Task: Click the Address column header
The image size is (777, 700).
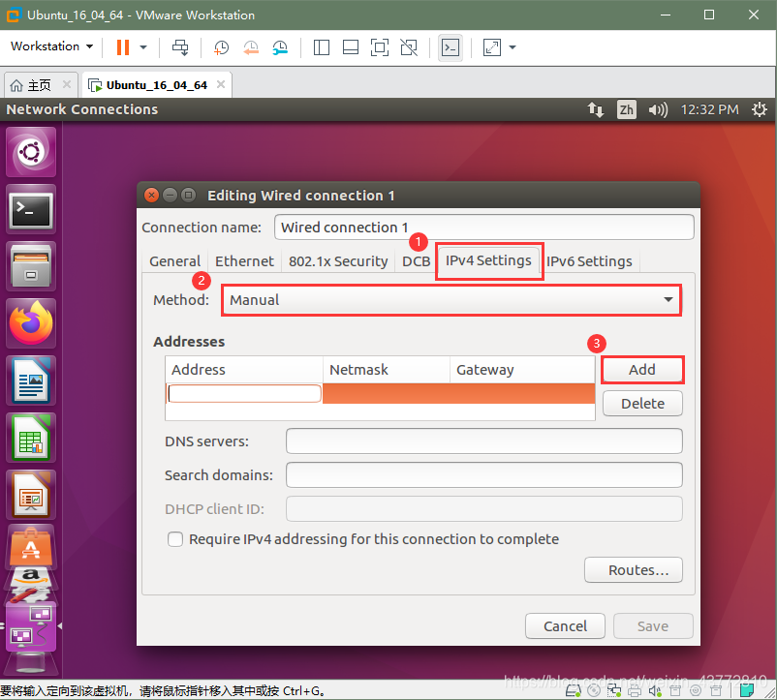Action: (x=244, y=369)
